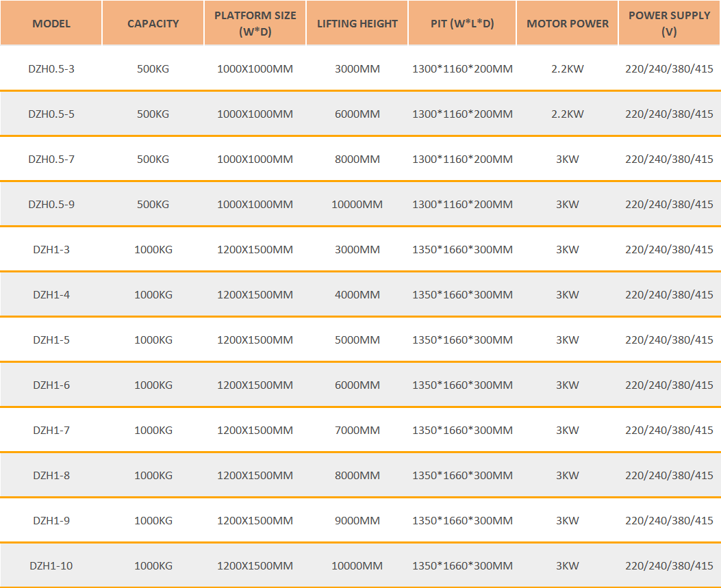
Task: Click the 7000MM lifting height cell
Action: pos(357,430)
